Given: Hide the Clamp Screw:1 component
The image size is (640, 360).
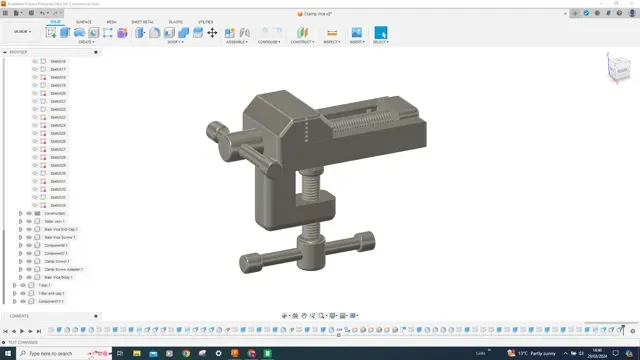Looking at the screenshot, I should click(29, 261).
